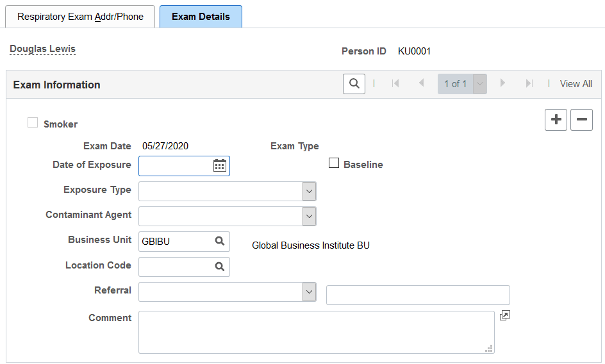Select the Exam Details tab
The image size is (605, 364).
(x=201, y=17)
